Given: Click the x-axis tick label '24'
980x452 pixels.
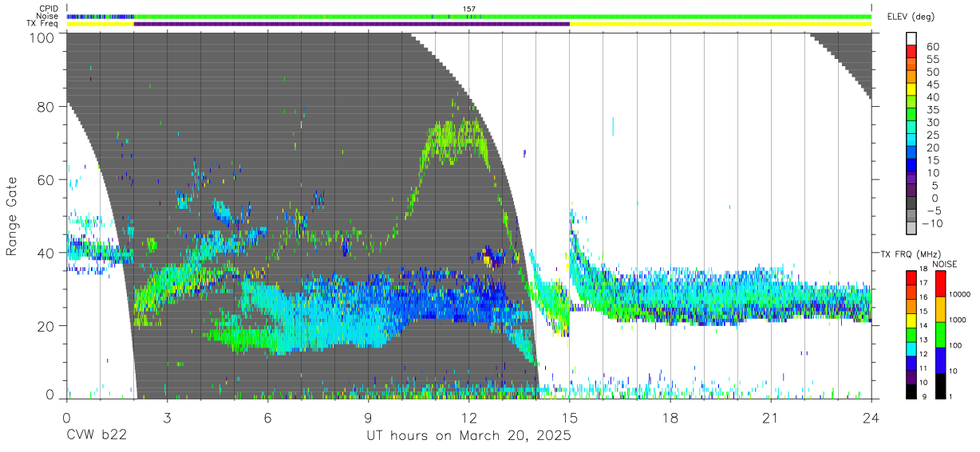Looking at the screenshot, I should coord(871,418).
